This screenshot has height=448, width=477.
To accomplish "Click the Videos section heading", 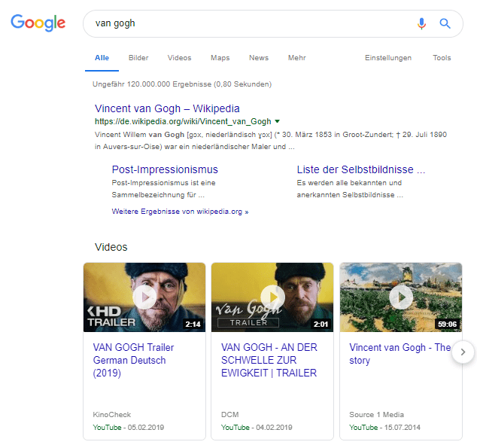I will coord(111,247).
